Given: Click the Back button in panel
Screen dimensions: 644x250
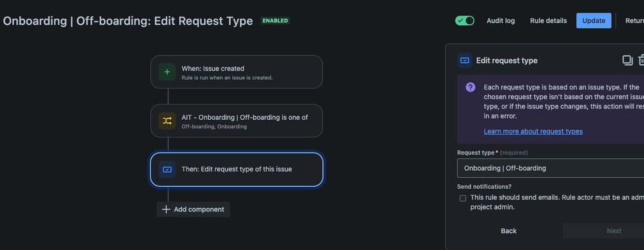Looking at the screenshot, I should [x=509, y=231].
